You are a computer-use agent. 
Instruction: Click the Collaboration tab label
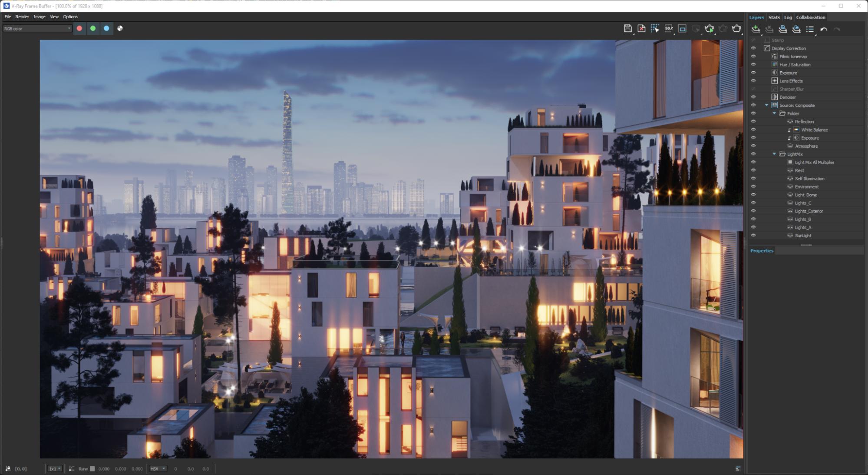coord(811,17)
